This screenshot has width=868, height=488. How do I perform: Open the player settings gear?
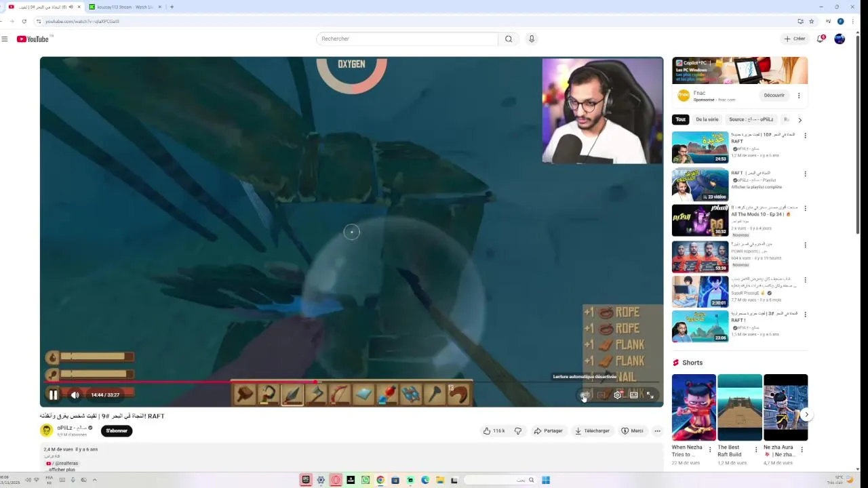click(x=618, y=395)
